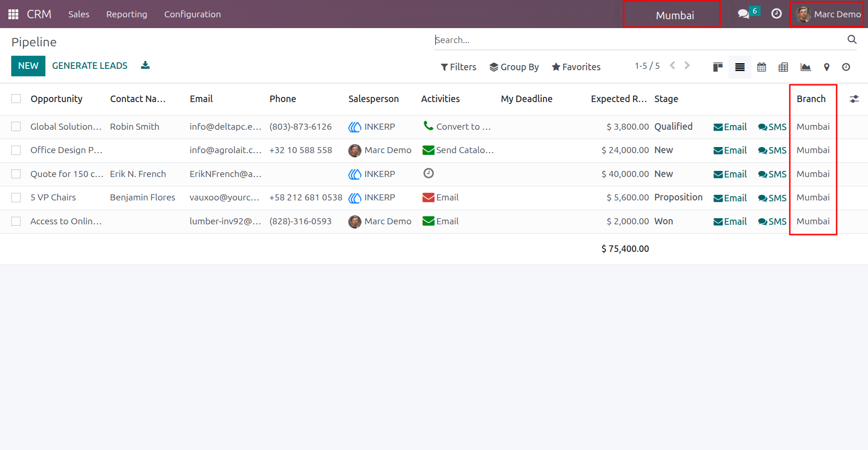Open the Configuration menu
Image resolution: width=868 pixels, height=450 pixels.
(x=192, y=14)
